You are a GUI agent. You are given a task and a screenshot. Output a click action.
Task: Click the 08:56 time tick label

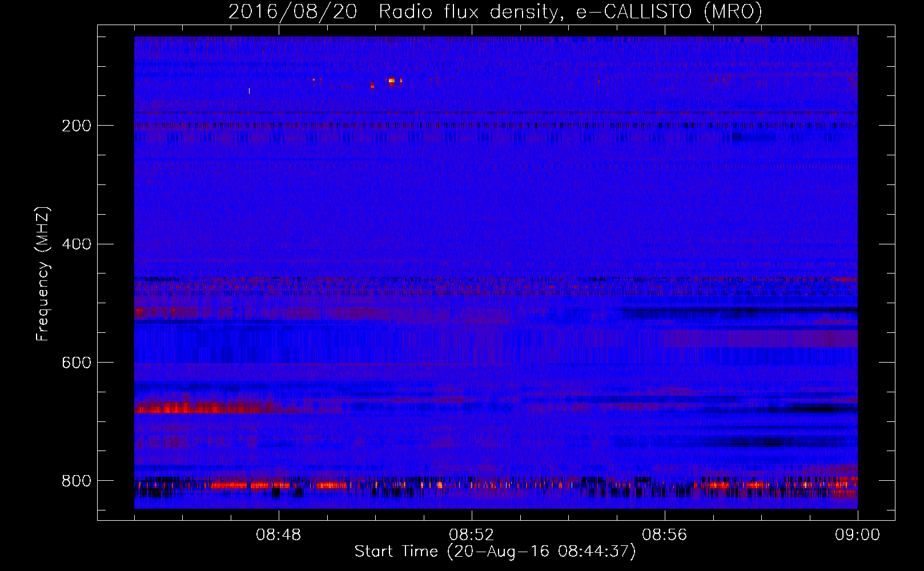(x=664, y=535)
